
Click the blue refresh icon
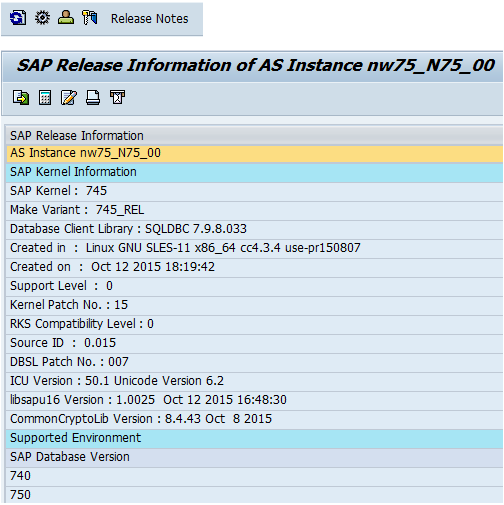point(18,18)
